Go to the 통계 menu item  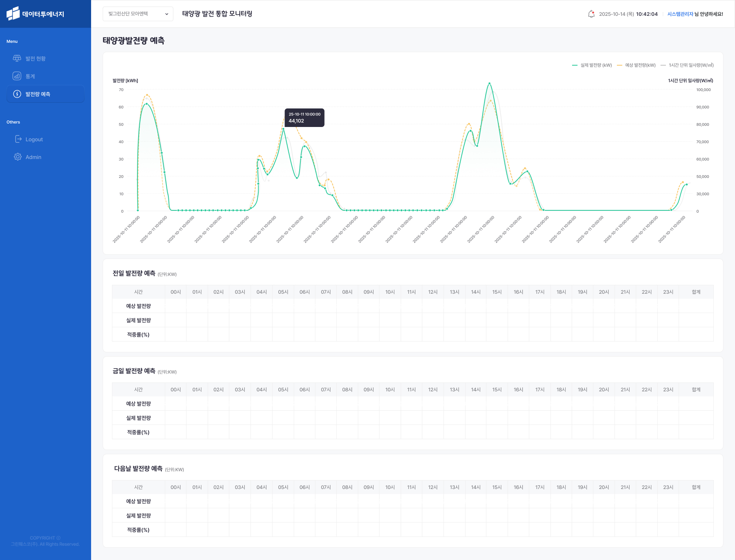click(x=30, y=76)
